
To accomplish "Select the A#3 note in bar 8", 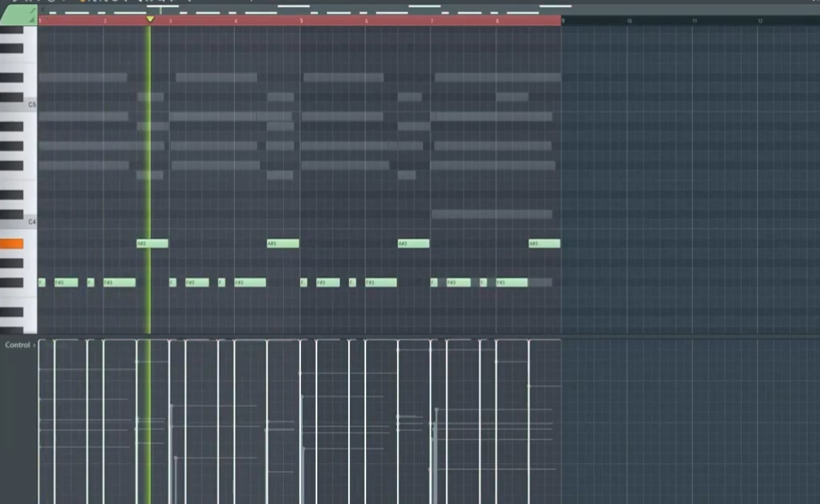I will click(544, 244).
